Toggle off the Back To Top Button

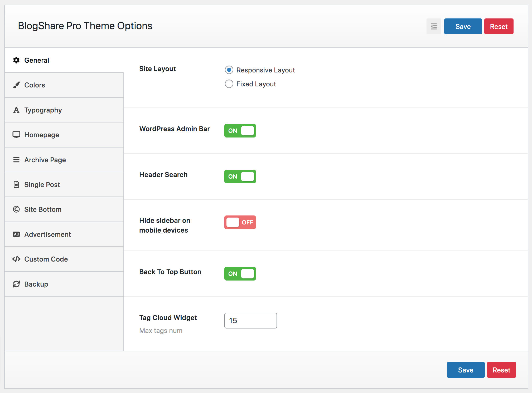pyautogui.click(x=240, y=274)
